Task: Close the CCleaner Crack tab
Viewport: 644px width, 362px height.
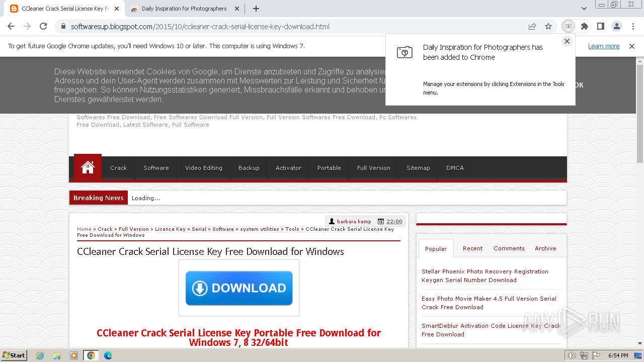Action: pos(117,9)
